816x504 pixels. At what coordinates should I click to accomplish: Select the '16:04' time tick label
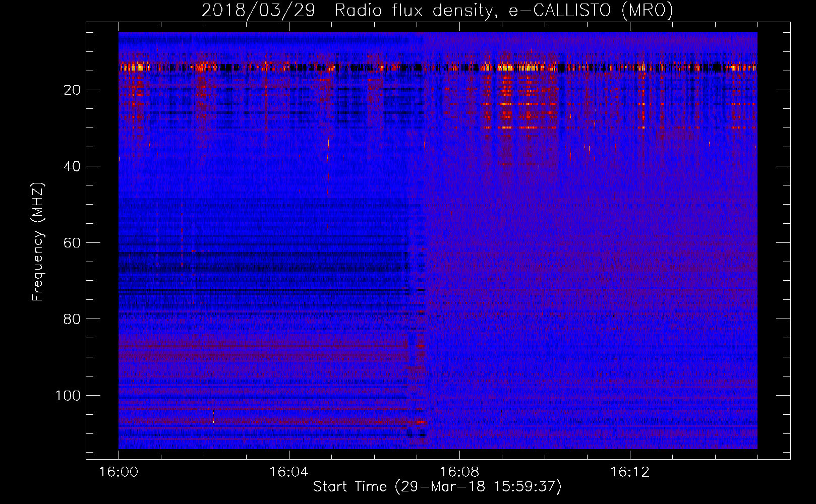pos(288,472)
